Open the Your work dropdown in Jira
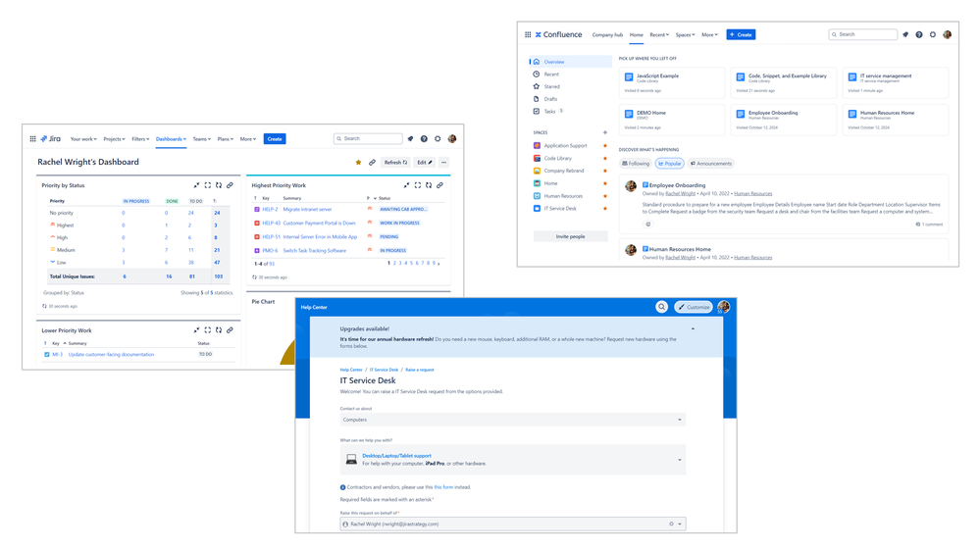Viewport: 980px width, 551px height. [x=83, y=138]
